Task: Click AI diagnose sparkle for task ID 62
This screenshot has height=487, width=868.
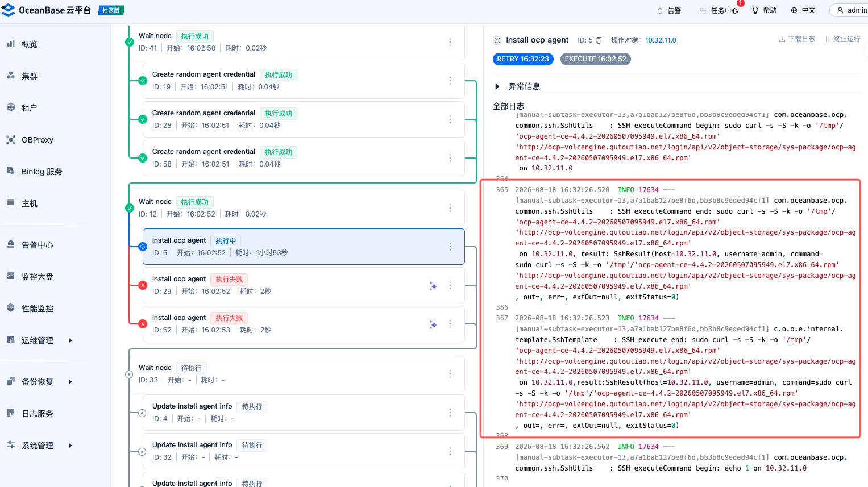Action: click(433, 324)
